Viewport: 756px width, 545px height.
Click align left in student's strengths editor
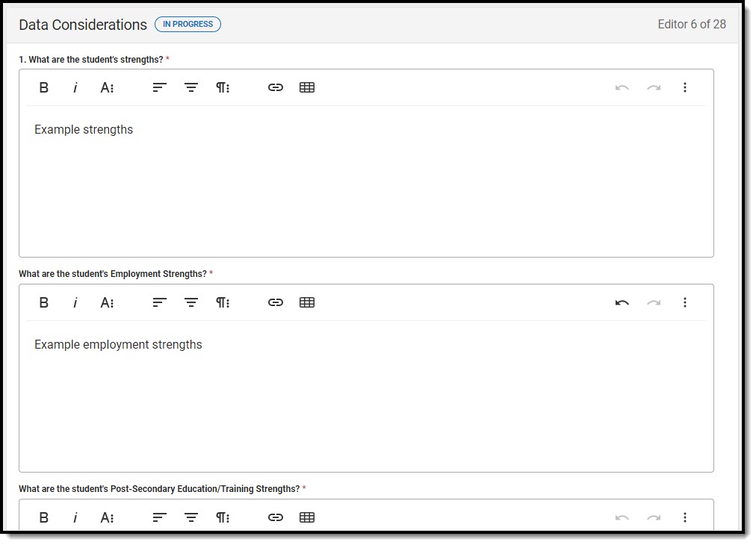point(160,87)
